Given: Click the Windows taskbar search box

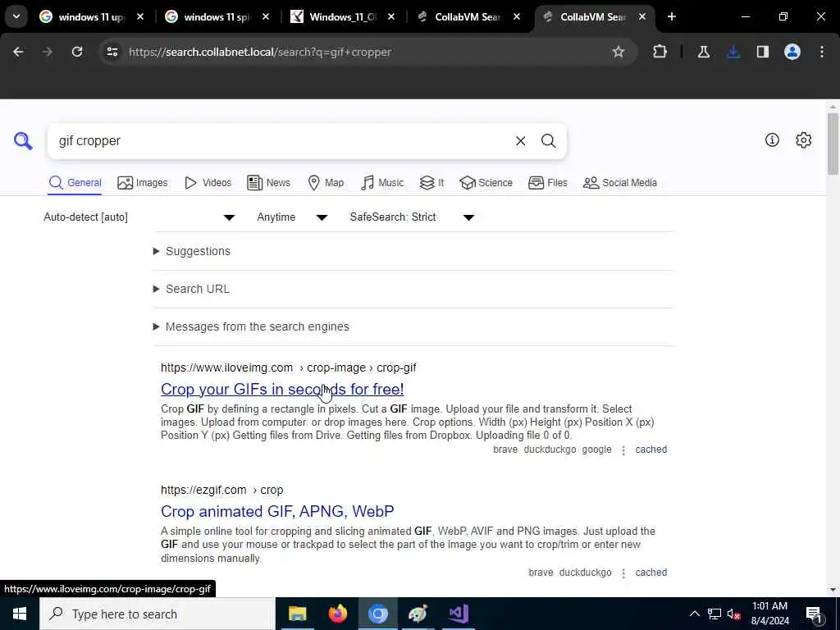Looking at the screenshot, I should pyautogui.click(x=157, y=614).
